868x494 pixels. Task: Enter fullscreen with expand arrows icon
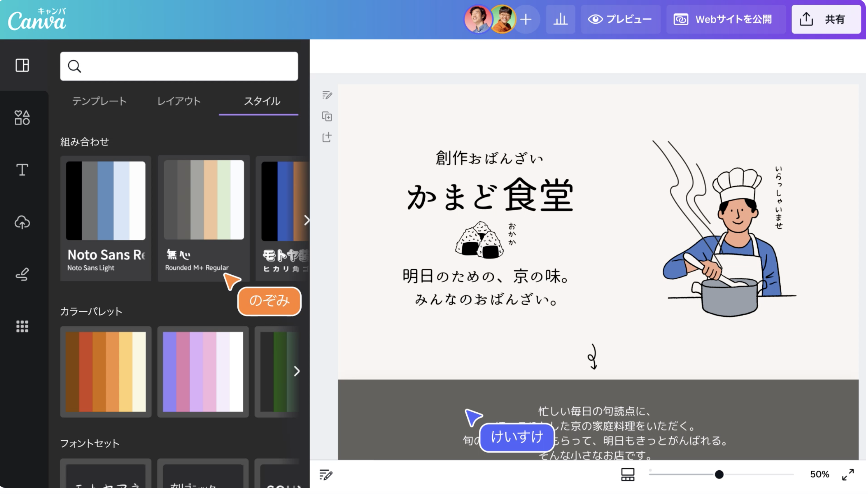tap(848, 475)
